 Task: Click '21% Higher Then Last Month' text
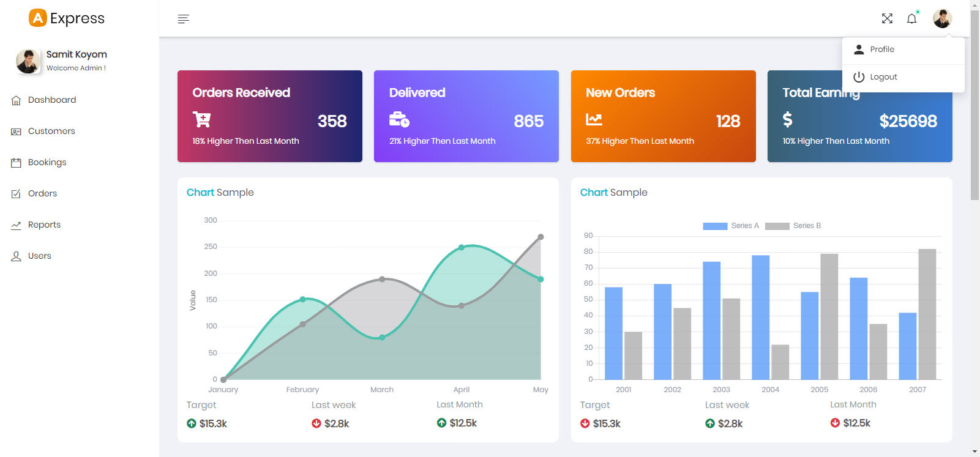coord(443,141)
